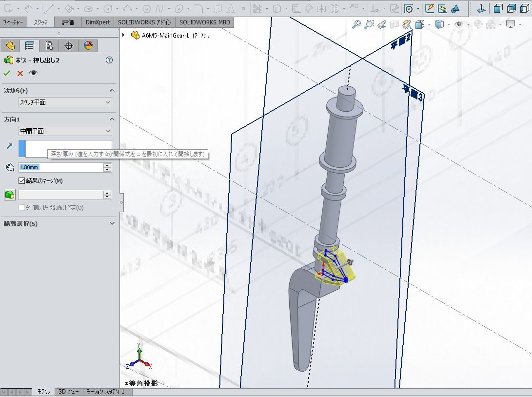
Task: Open the 評価 tab
Action: coord(68,22)
